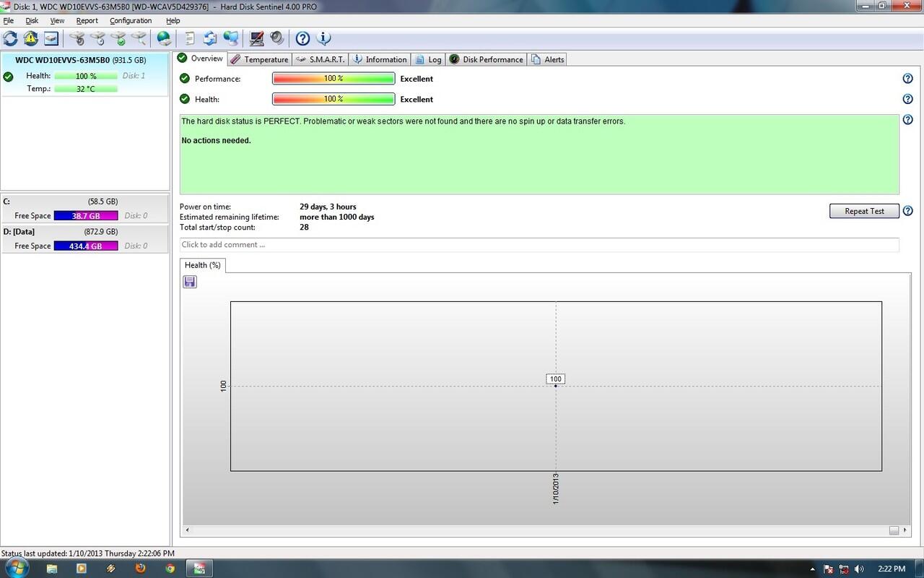Click the yellow warning alert toolbar icon

pos(30,38)
